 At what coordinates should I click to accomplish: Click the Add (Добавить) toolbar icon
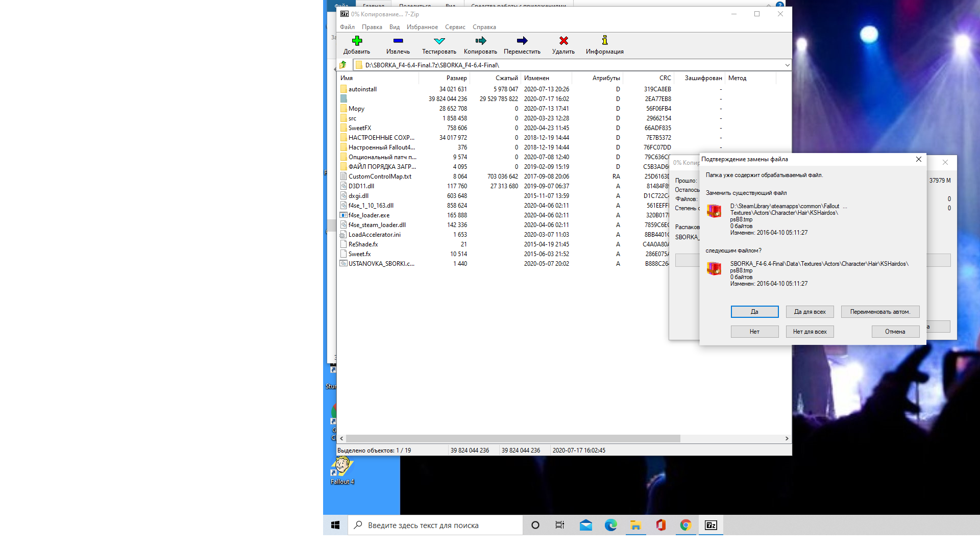click(x=357, y=41)
